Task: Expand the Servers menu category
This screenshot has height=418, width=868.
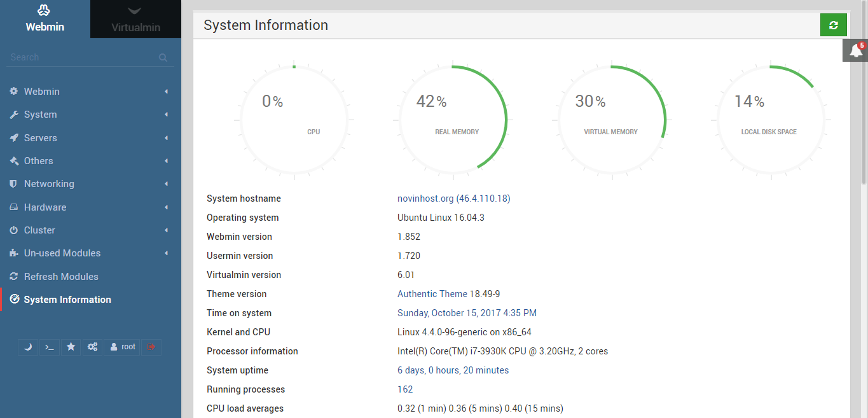Action: pos(41,138)
